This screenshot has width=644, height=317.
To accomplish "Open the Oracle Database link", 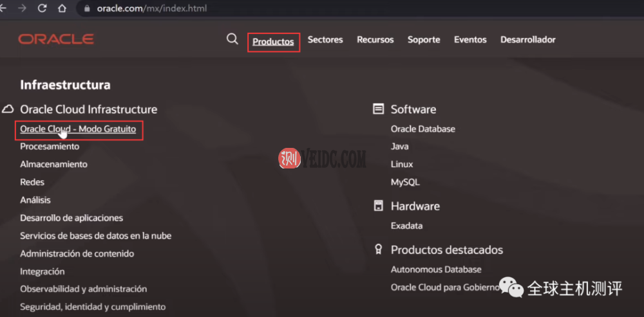I will (x=423, y=129).
